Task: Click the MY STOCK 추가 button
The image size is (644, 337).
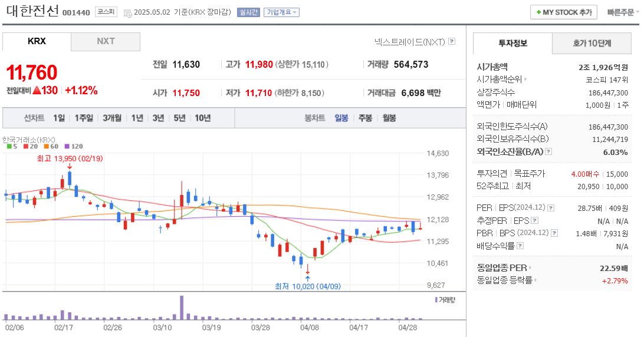Action: click(x=564, y=12)
